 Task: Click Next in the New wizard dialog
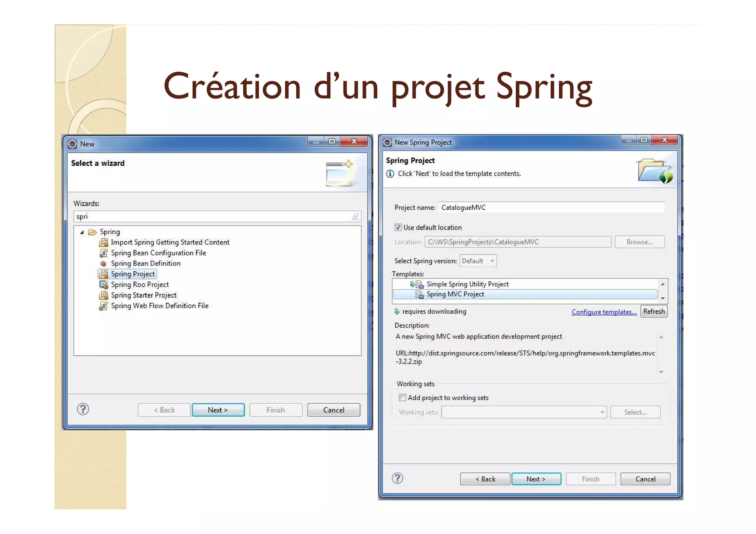[218, 410]
